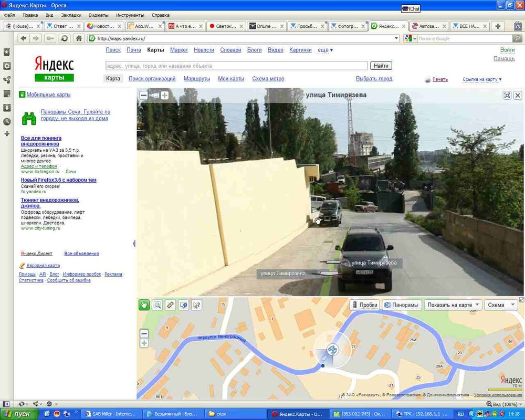Click the magnifier zoom-area tool
Screen dimensions: 525x420
click(x=157, y=305)
